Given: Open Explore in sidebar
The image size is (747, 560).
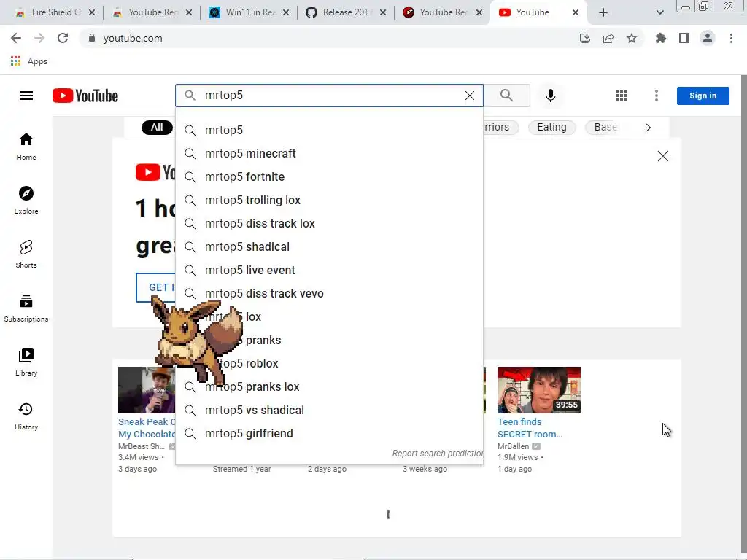Looking at the screenshot, I should (x=26, y=201).
